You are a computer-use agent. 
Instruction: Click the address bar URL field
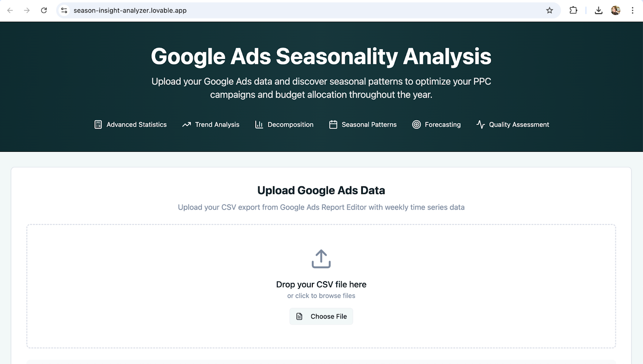305,10
